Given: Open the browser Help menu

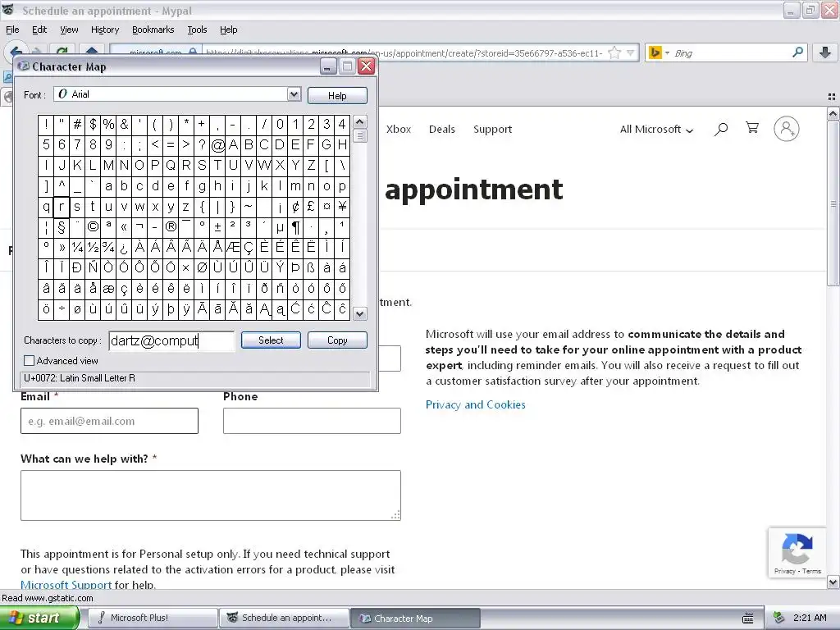Looking at the screenshot, I should (228, 30).
